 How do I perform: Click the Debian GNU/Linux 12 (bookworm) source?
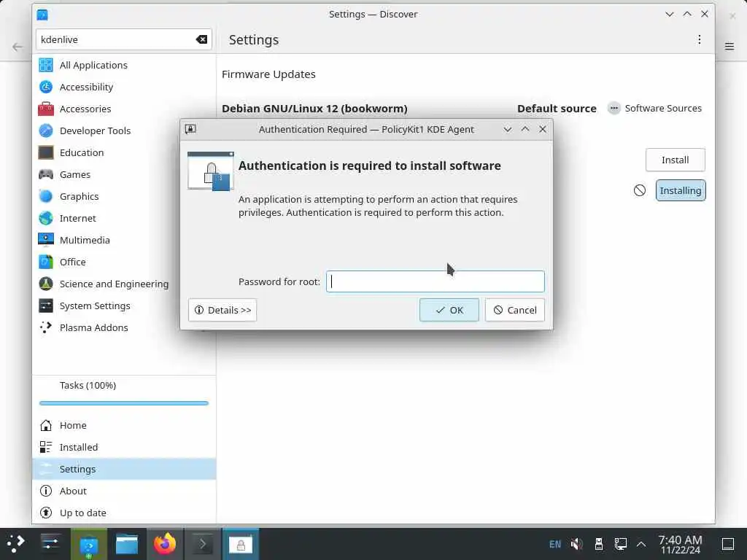314,109
